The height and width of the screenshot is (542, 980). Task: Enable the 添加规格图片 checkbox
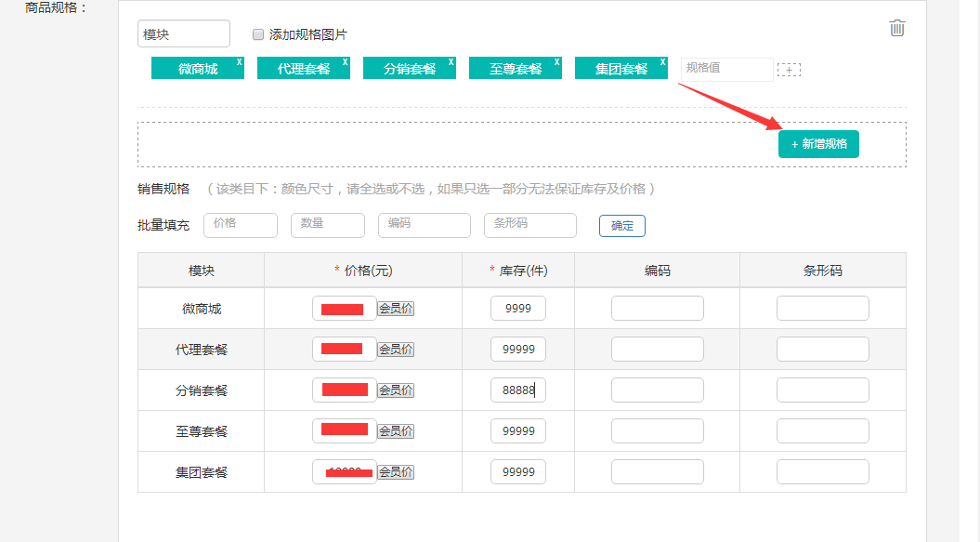pos(259,34)
